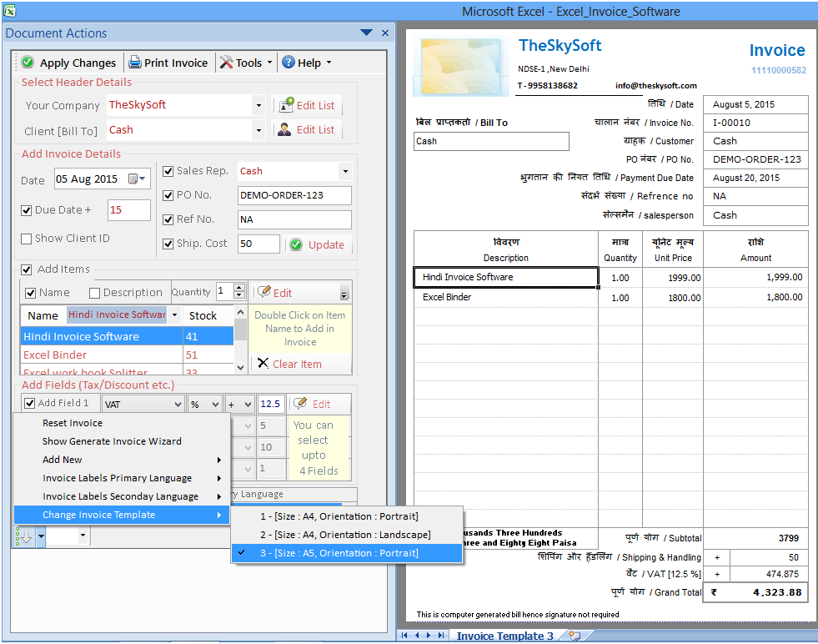The height and width of the screenshot is (644, 818).
Task: Open the VAT field type dropdown
Action: 178,405
